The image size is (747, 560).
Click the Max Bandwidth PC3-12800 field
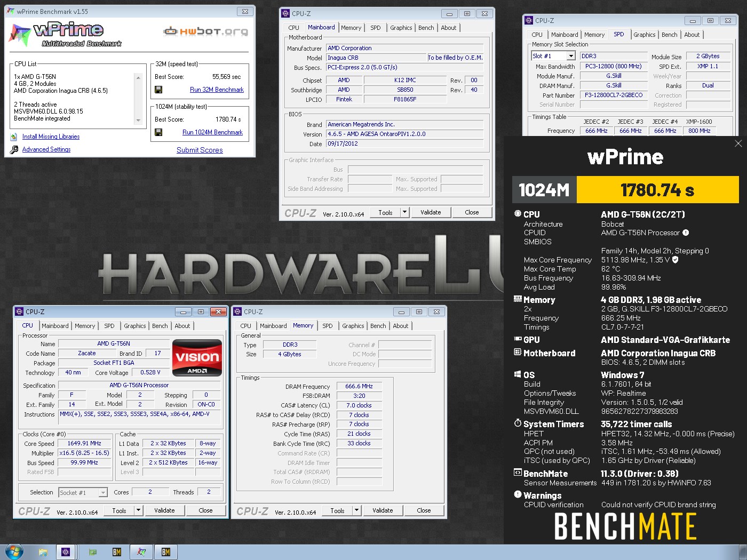click(614, 66)
